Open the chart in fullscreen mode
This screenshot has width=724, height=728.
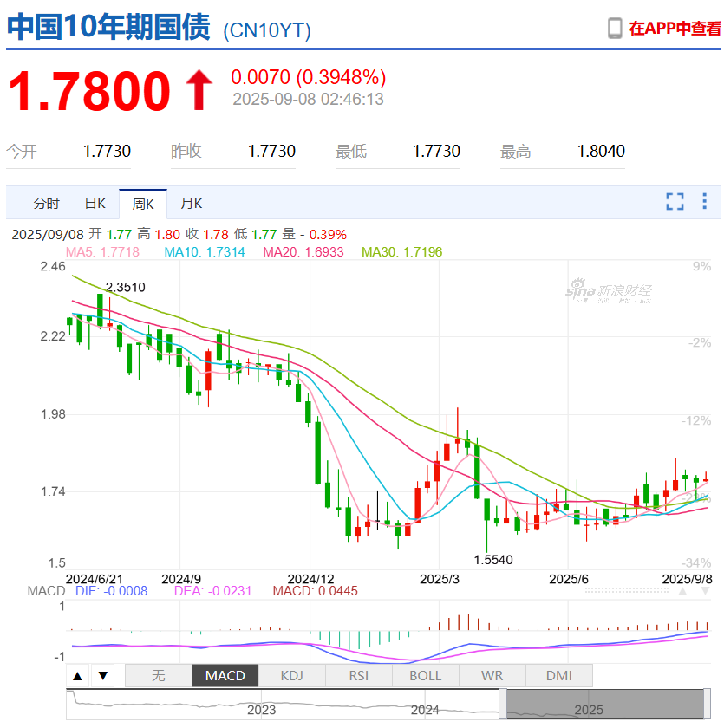675,202
